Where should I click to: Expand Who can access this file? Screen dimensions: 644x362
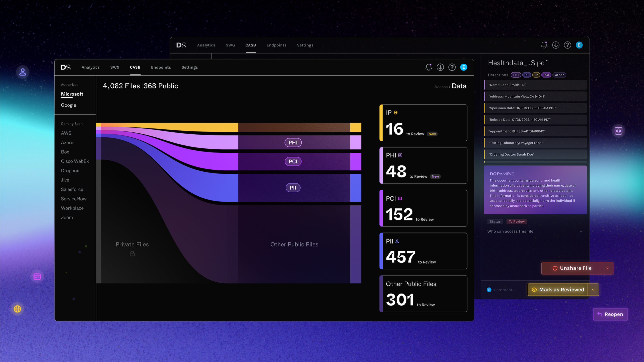pos(535,231)
